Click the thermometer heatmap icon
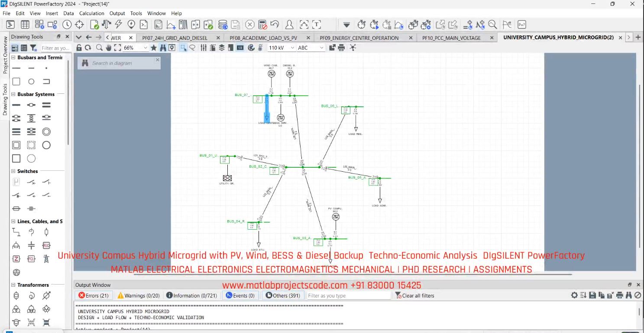The width and height of the screenshot is (644, 333). click(260, 48)
